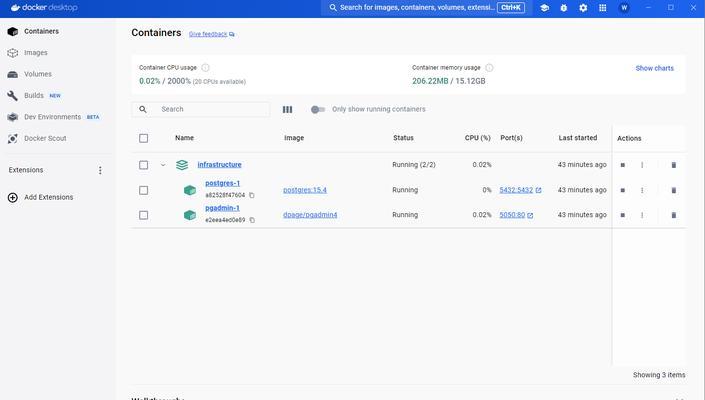This screenshot has width=705, height=400.
Task: Sort by the Image column header
Action: click(294, 138)
